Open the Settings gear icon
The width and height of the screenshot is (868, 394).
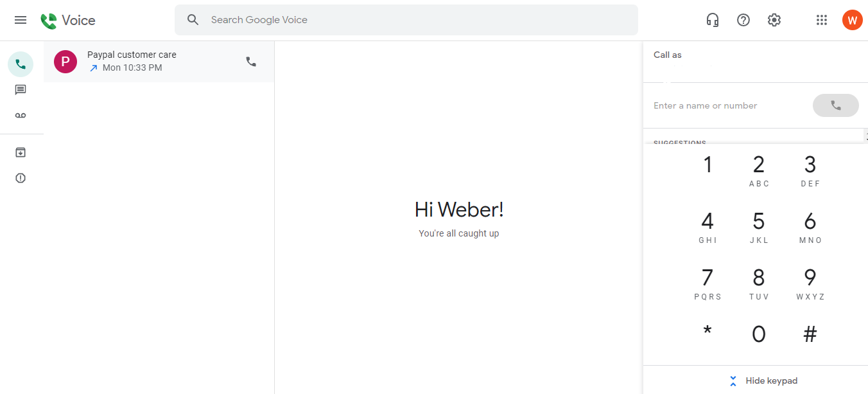click(774, 20)
